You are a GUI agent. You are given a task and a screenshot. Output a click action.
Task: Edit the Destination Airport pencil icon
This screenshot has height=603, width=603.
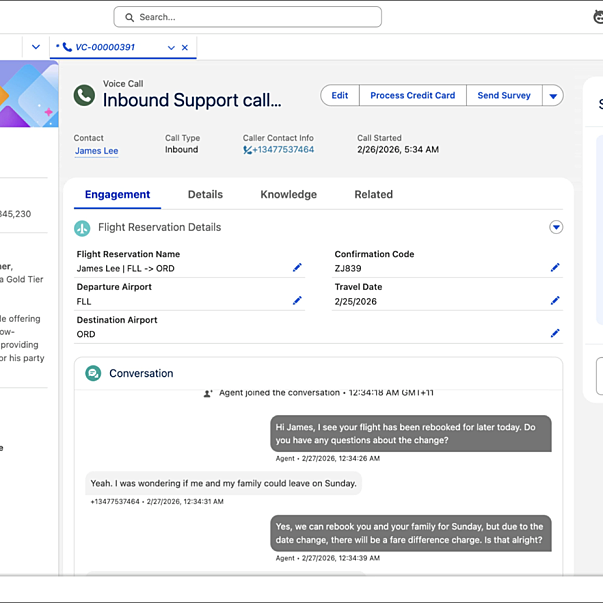pos(555,334)
